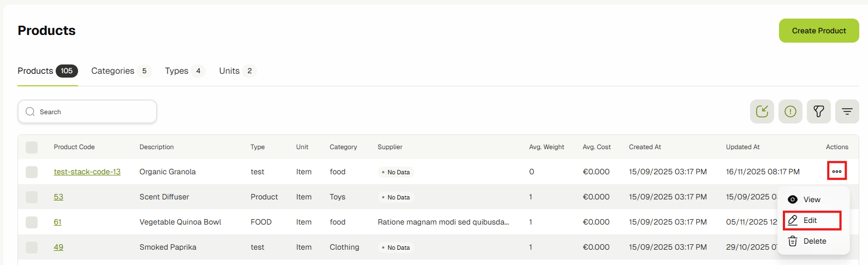This screenshot has height=265, width=868.
Task: Select the Scent Diffuser row checkbox
Action: tap(32, 197)
